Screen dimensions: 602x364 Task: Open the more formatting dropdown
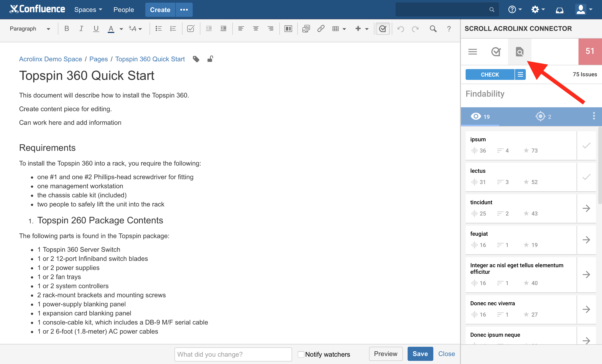pyautogui.click(x=135, y=29)
